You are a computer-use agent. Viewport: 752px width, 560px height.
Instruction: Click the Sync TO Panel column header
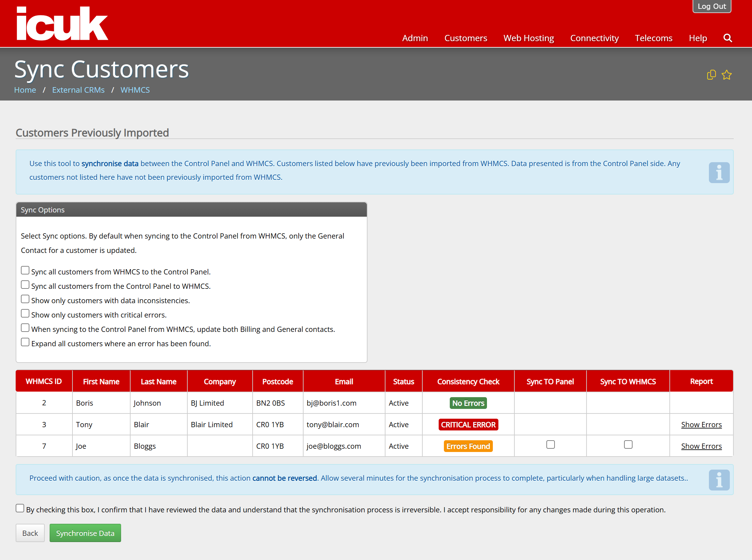(x=550, y=381)
